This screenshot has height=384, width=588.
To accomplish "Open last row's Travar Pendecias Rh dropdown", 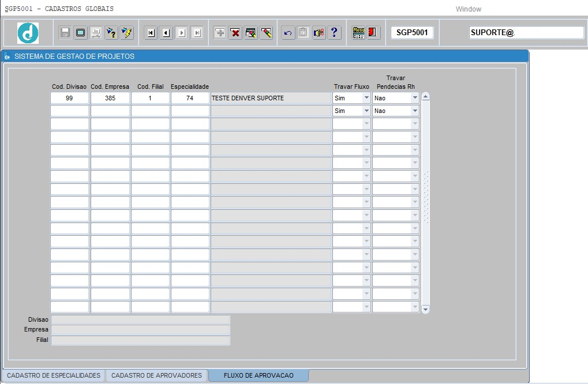I will coord(415,307).
